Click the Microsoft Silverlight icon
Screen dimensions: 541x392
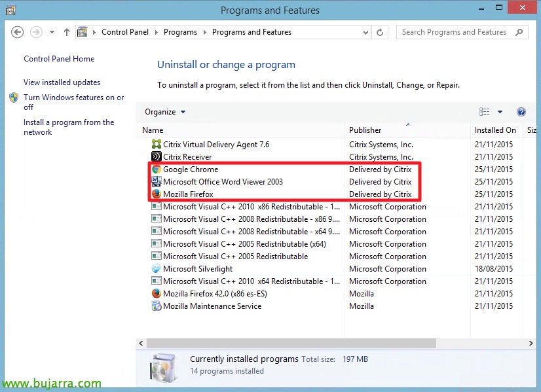pyautogui.click(x=157, y=268)
